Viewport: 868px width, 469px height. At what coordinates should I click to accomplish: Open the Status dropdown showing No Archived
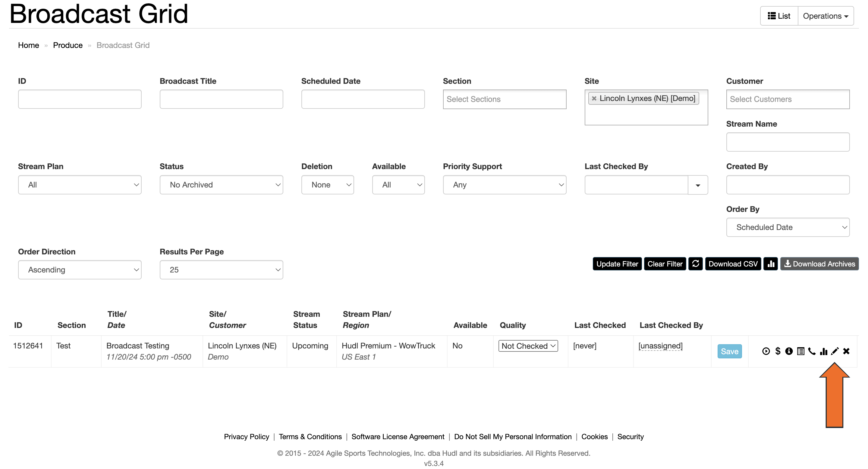coord(222,185)
